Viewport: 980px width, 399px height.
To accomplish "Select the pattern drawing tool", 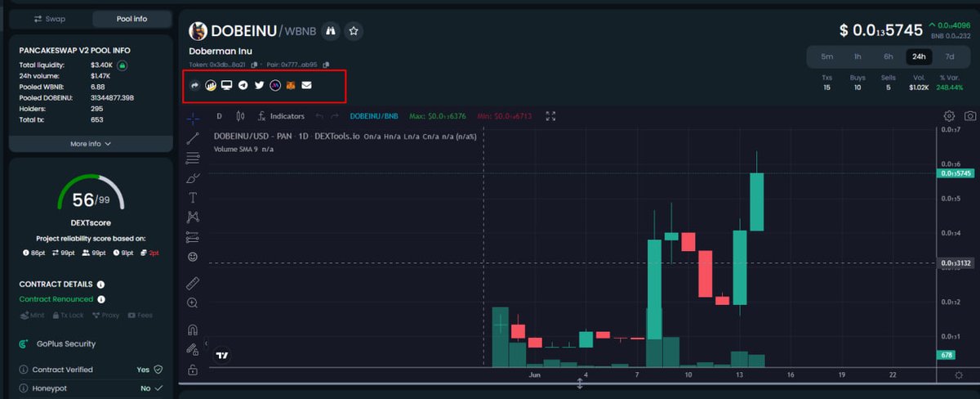I will pos(193,217).
